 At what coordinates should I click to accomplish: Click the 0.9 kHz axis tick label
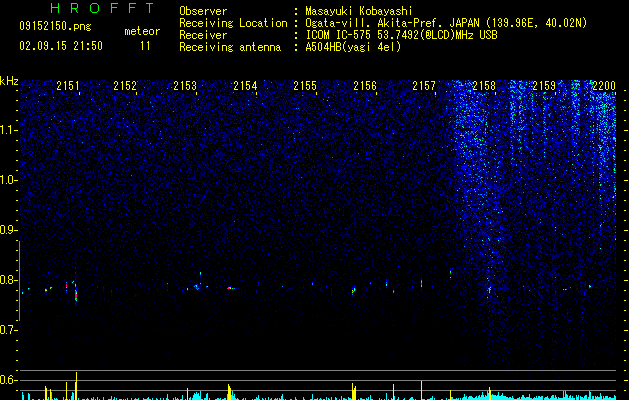click(8, 230)
